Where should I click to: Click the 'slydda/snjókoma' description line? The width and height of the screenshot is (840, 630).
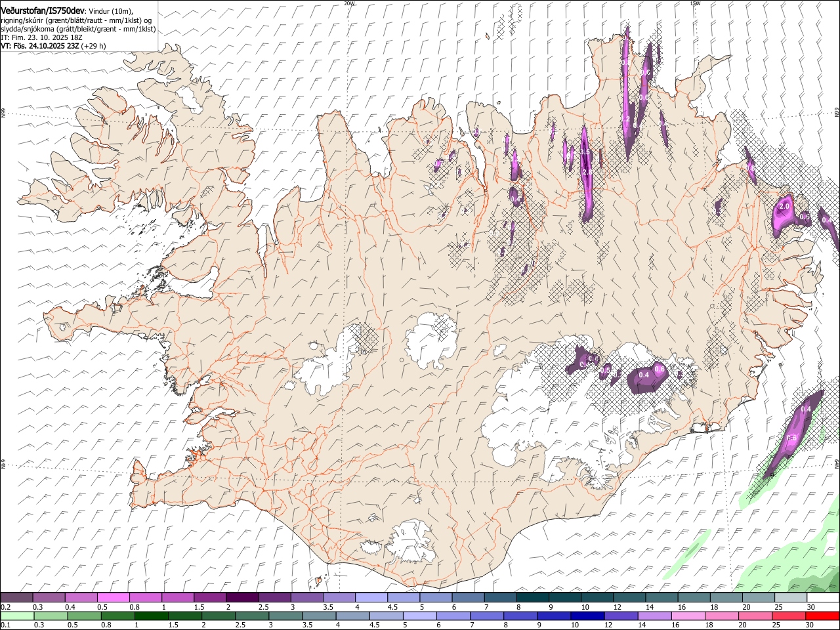point(78,29)
